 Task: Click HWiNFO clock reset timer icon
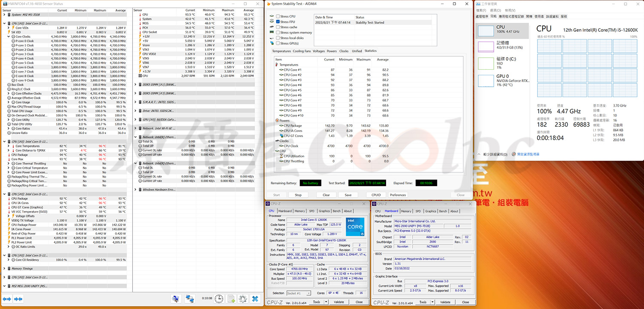(219, 298)
